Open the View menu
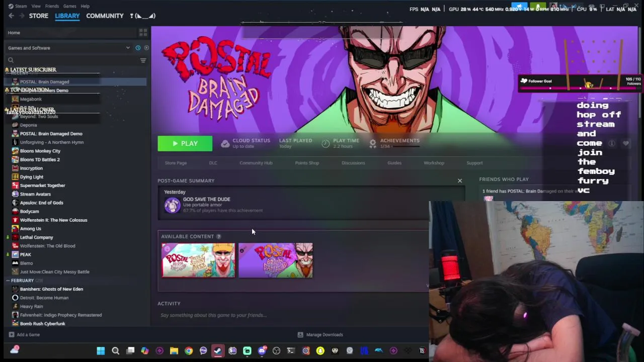The image size is (644, 362). click(x=36, y=6)
